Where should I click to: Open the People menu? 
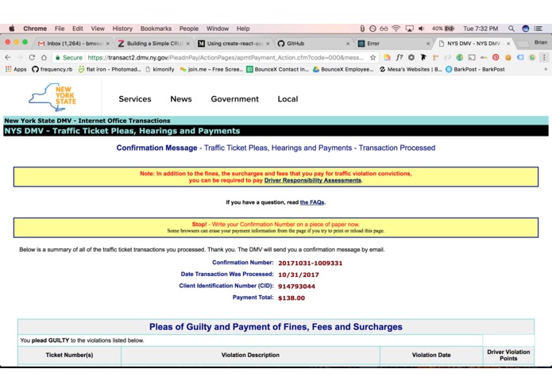[189, 29]
